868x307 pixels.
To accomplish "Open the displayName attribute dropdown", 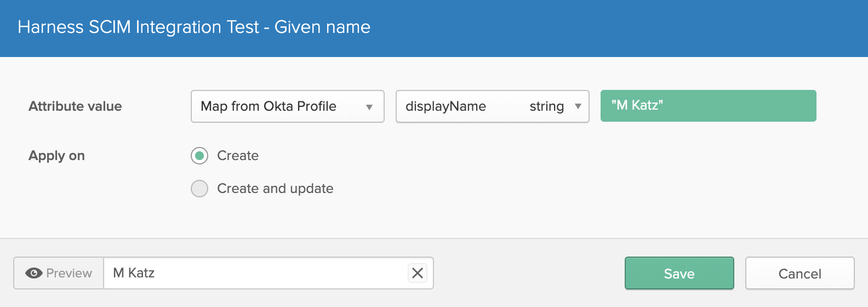I will (x=493, y=106).
